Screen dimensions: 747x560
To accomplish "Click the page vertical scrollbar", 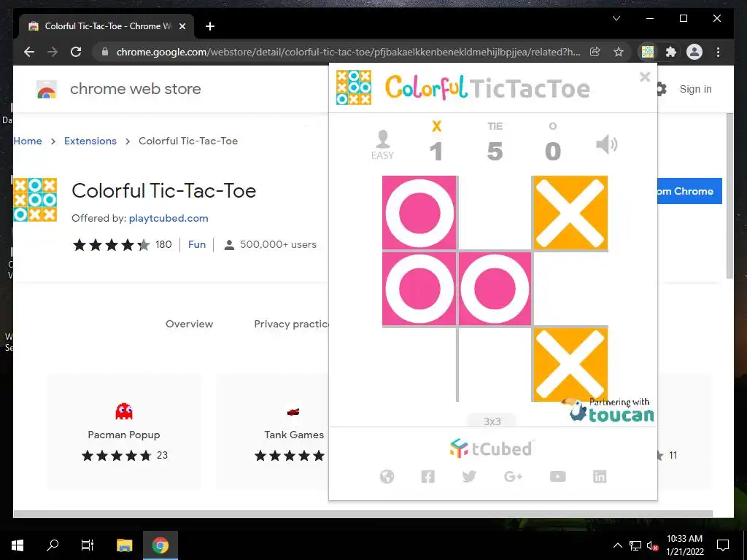I will (729, 196).
